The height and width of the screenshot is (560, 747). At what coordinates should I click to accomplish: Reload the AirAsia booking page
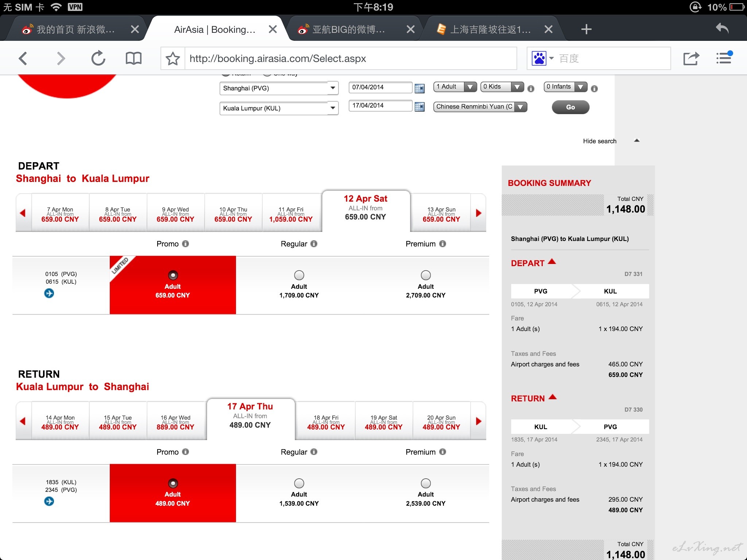coord(98,58)
